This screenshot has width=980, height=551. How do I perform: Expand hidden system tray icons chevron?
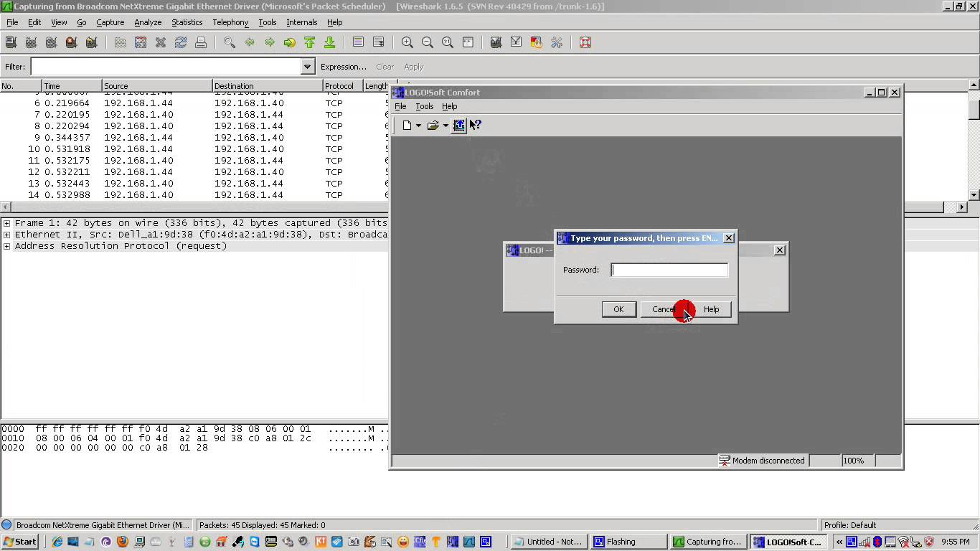(839, 542)
